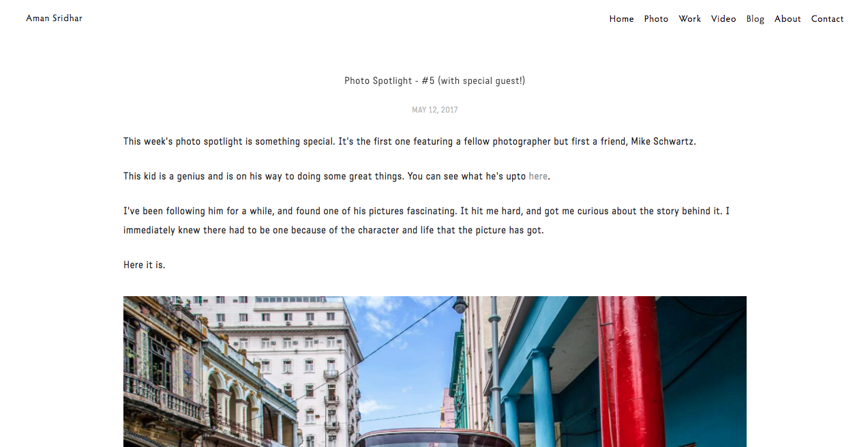This screenshot has width=868, height=447.
Task: Go to the Contact page
Action: point(827,19)
